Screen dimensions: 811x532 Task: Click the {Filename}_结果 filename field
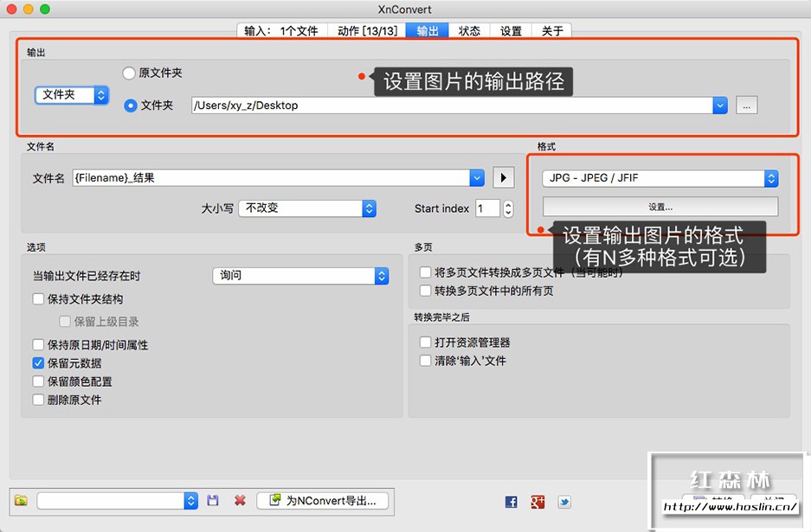(x=271, y=178)
